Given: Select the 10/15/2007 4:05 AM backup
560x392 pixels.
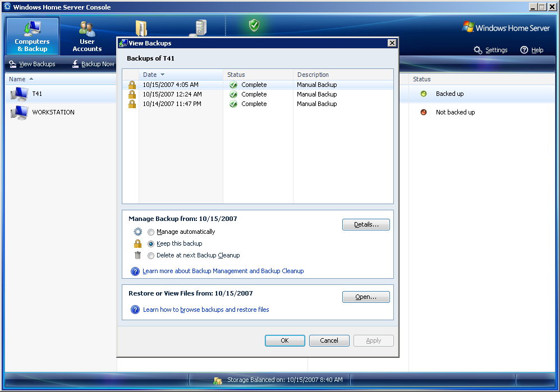Looking at the screenshot, I should [x=258, y=85].
